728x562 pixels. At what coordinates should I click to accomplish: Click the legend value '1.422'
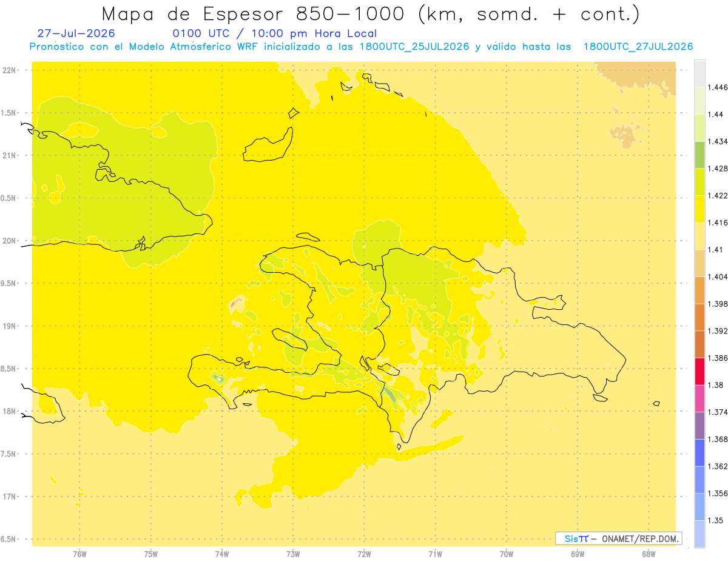[x=718, y=196]
